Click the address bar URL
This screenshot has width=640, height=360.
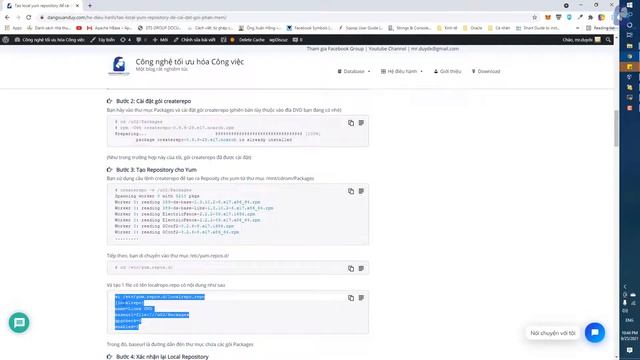tap(137, 18)
